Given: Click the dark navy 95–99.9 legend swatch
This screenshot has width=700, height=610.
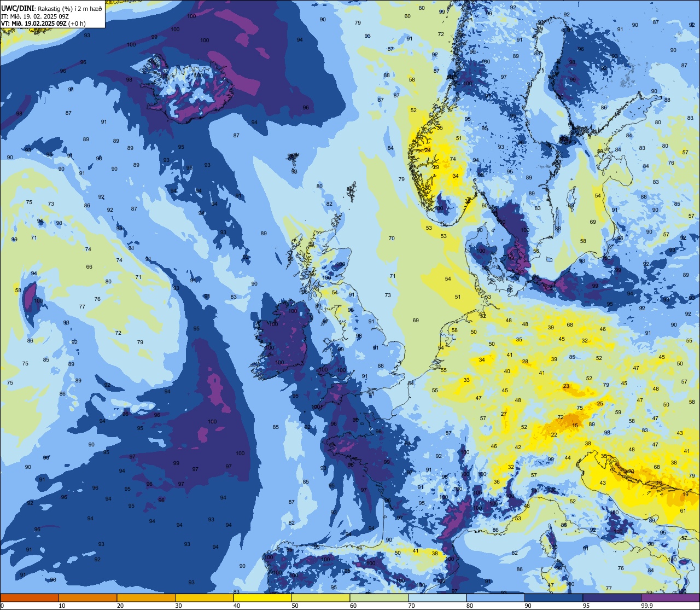Looking at the screenshot, I should [612, 597].
